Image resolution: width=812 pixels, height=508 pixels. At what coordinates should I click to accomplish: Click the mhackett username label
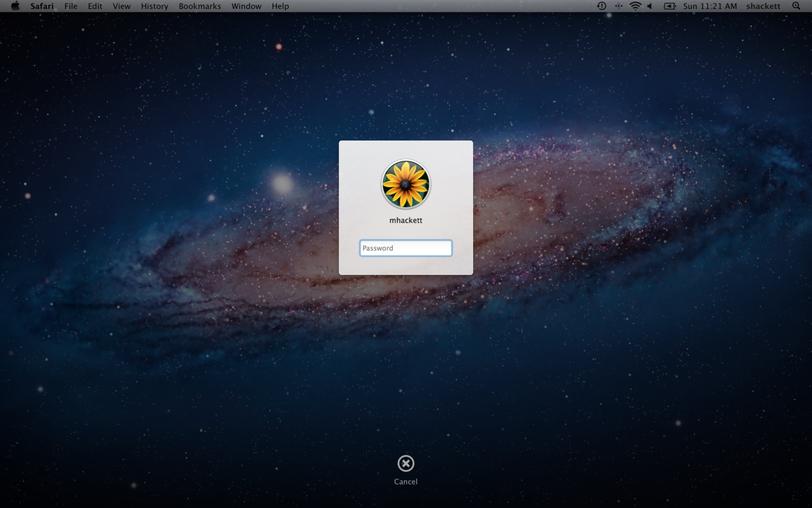coord(406,220)
